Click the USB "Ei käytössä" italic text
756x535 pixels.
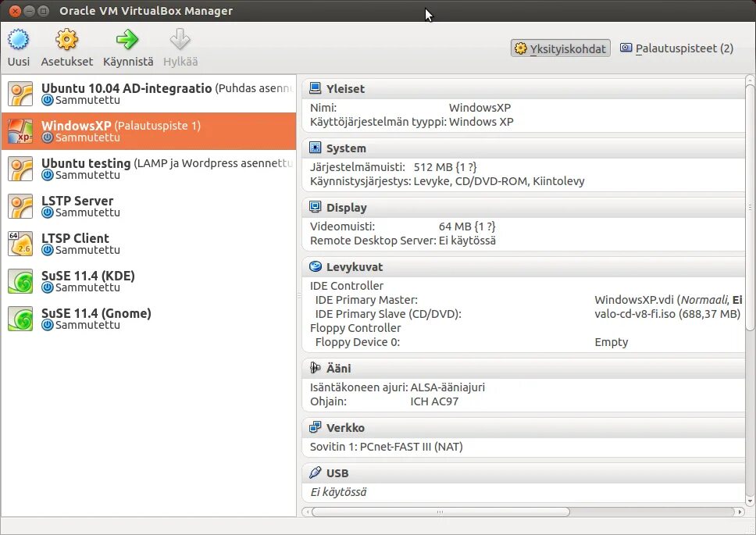point(338,492)
